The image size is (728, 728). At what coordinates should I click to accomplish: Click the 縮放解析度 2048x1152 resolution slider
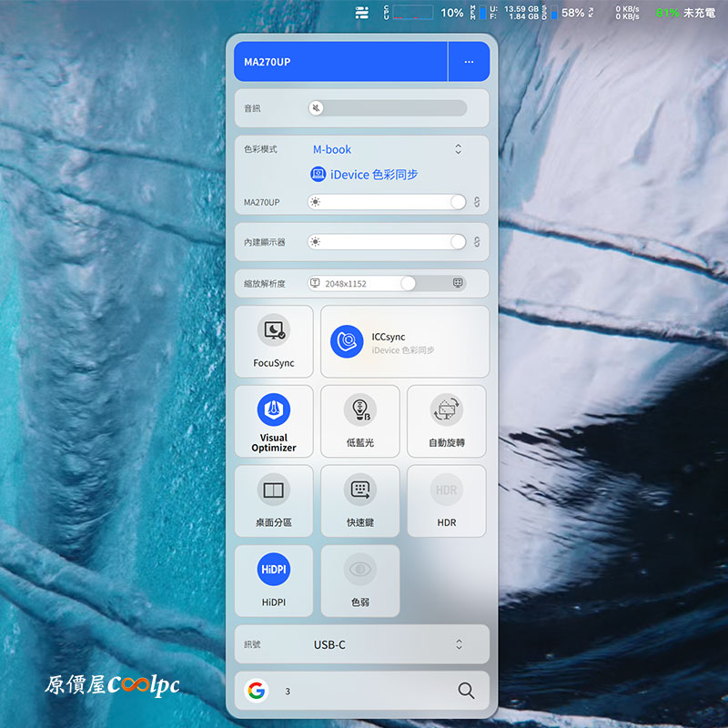(408, 283)
